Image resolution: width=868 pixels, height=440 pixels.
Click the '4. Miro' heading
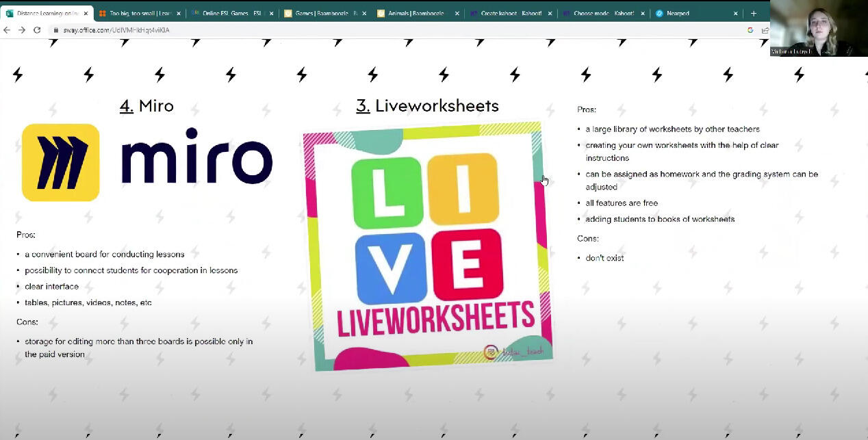(146, 106)
